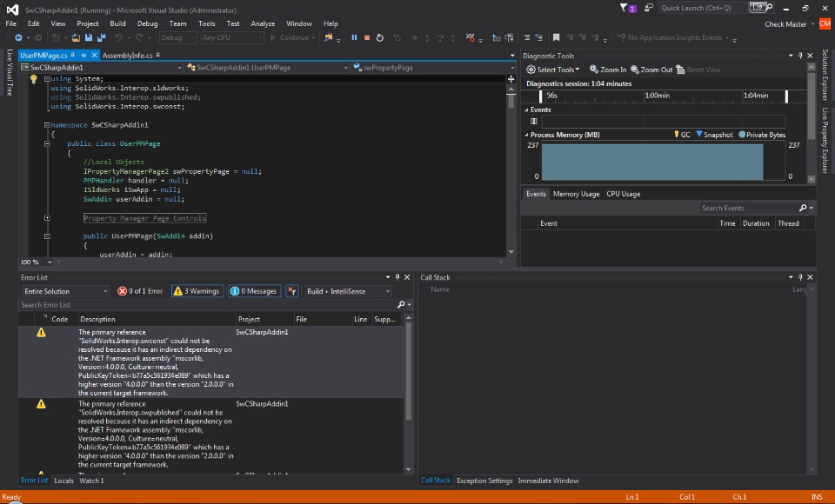Switch to AssemblyInfo.cs tab
This screenshot has width=835, height=504.
[127, 56]
